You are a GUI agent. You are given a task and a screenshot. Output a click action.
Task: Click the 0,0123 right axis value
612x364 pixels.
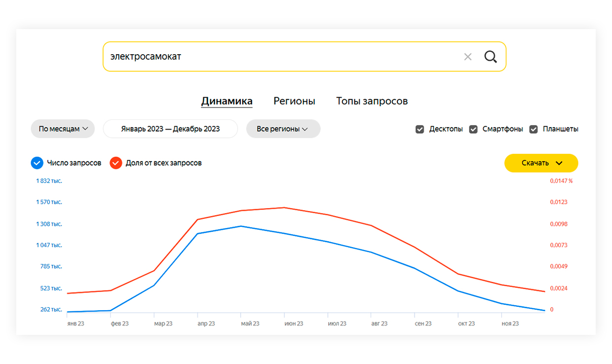(x=559, y=202)
